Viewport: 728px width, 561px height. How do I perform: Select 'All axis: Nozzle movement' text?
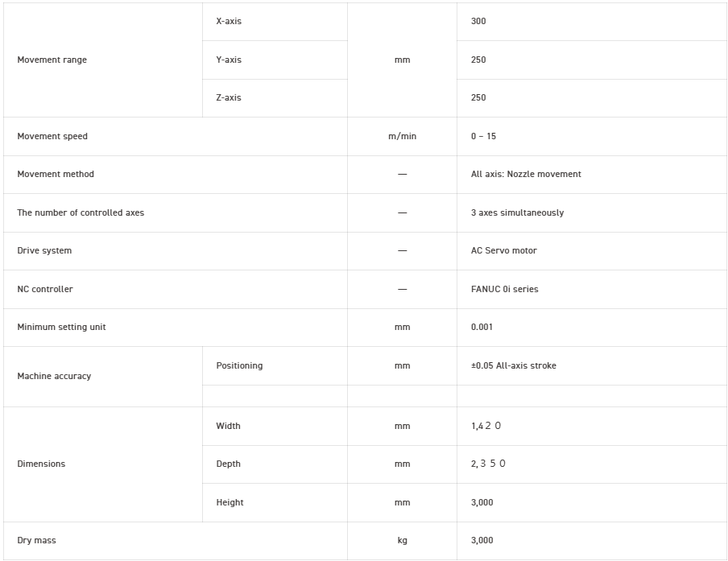click(526, 174)
